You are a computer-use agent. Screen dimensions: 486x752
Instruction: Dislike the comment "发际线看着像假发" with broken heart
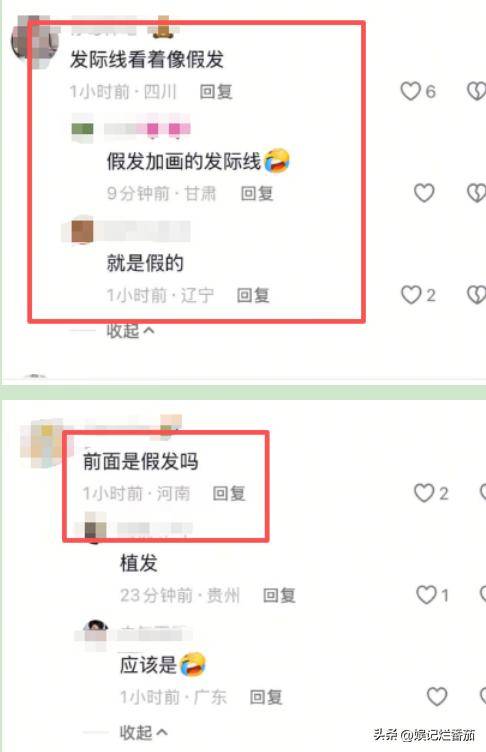point(476,91)
